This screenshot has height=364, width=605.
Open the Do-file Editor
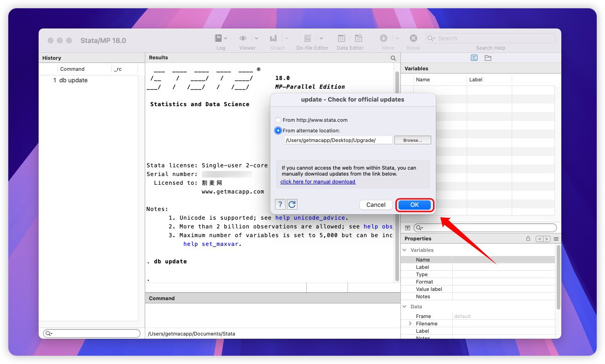click(308, 38)
